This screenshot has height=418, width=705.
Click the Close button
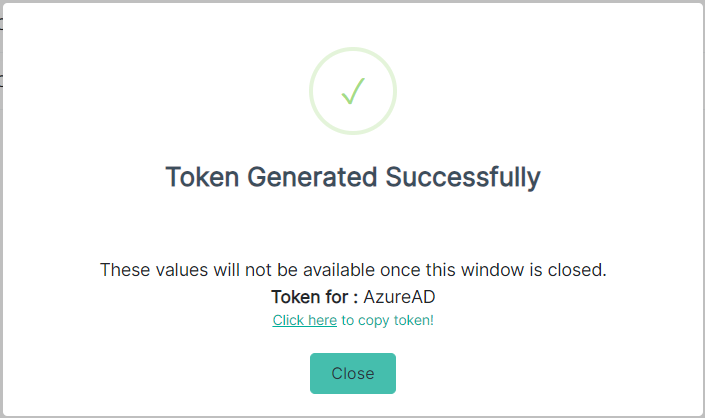tap(353, 374)
